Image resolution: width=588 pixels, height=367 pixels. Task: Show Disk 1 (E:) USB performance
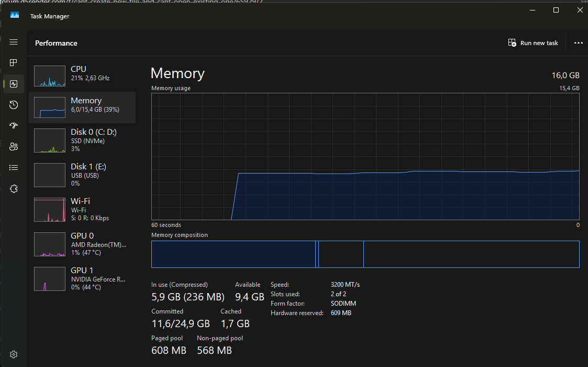click(82, 175)
